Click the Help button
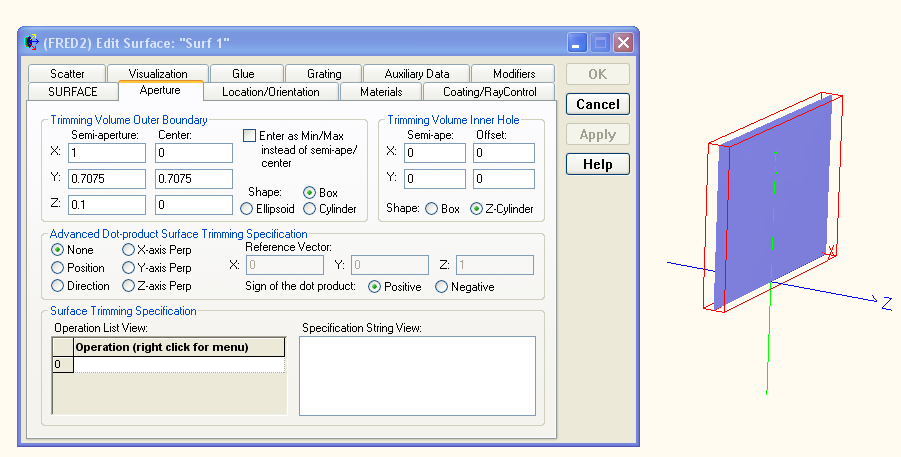Viewport: 901px width, 457px height. click(x=597, y=164)
